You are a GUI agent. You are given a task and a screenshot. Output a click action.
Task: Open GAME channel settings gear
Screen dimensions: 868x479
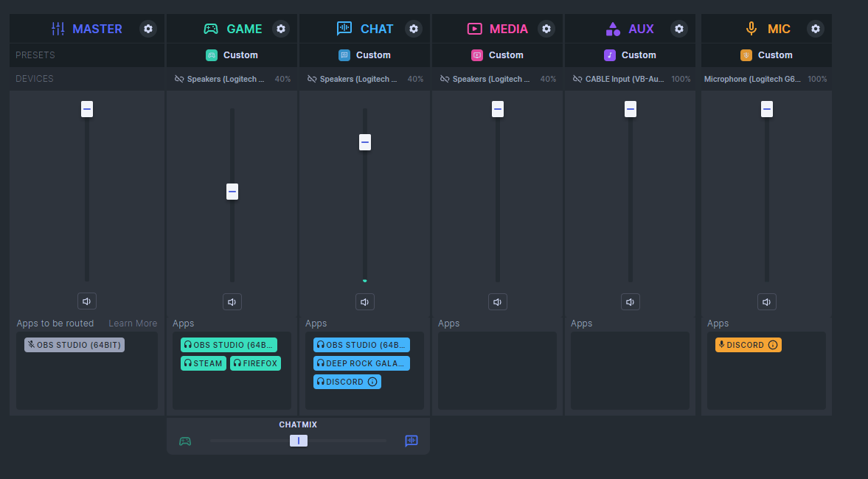pos(281,29)
